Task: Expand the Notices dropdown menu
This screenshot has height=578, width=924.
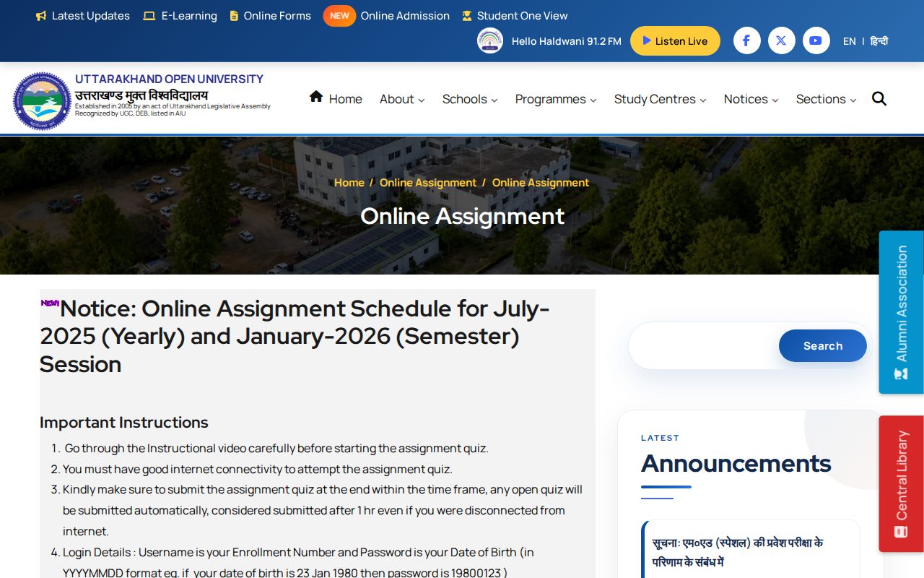Action: tap(751, 99)
